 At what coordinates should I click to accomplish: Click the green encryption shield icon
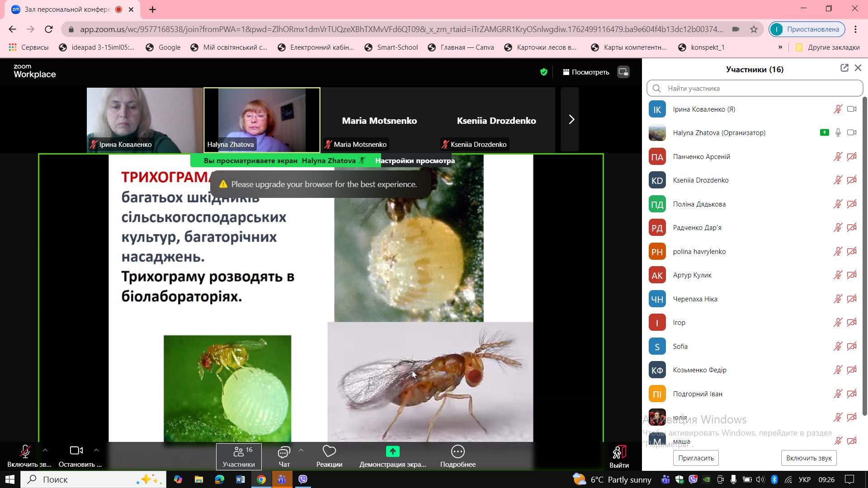(544, 72)
